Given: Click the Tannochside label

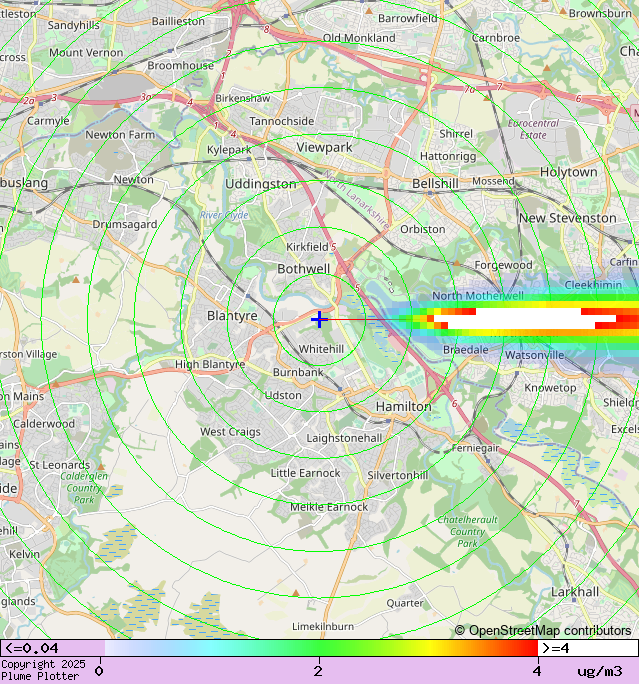Looking at the screenshot, I should [282, 121].
